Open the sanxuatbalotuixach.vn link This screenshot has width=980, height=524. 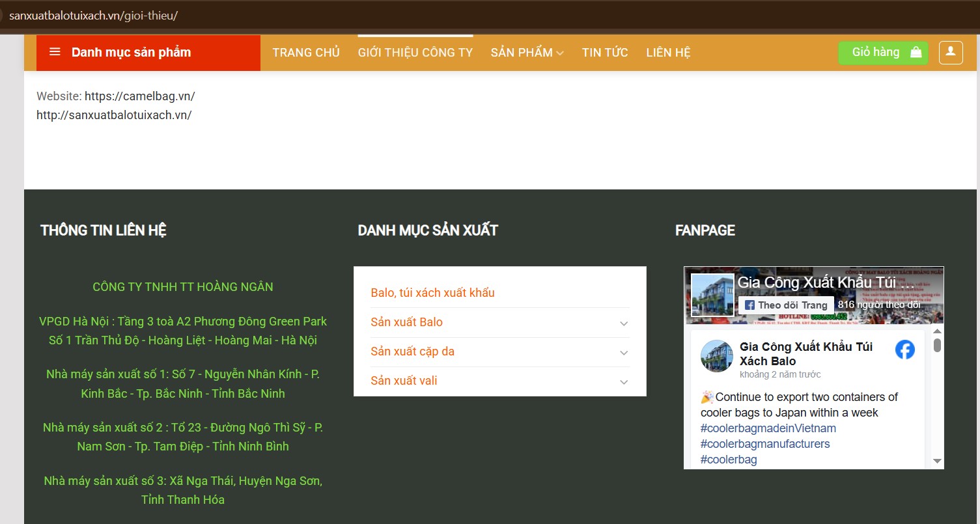(114, 115)
